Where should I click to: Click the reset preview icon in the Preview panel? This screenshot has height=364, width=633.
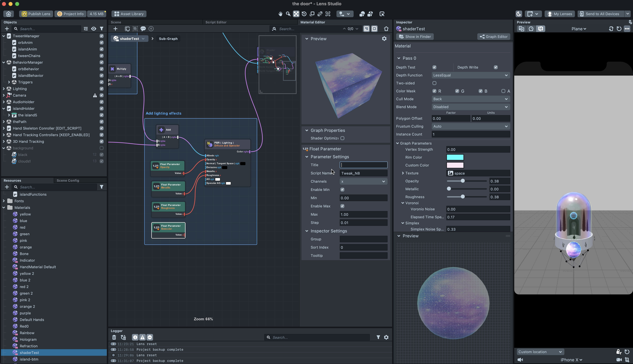click(619, 29)
